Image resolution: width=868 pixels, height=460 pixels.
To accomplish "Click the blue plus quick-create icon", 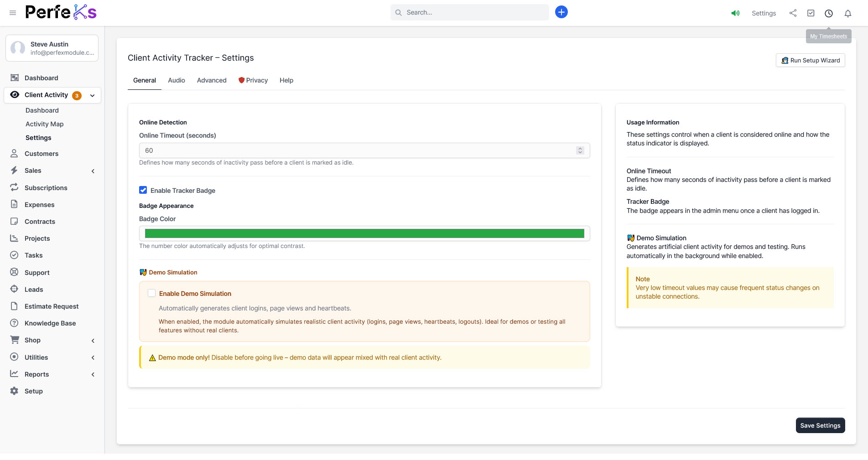I will 561,12.
